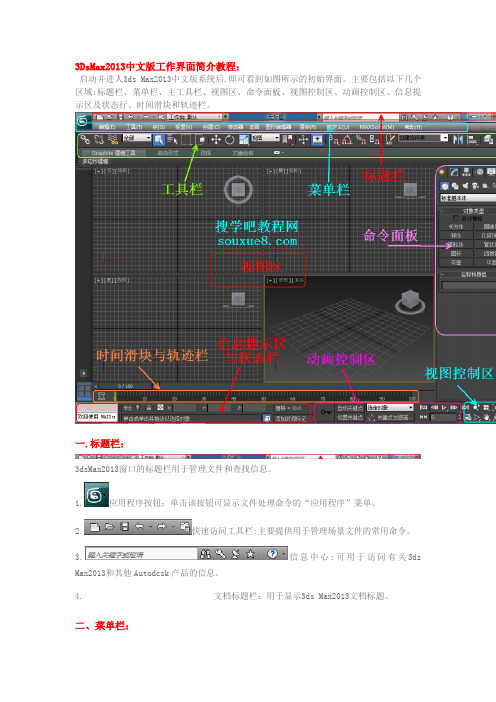The image size is (496, 702).
Task: Collapse the 对象类型 rollout
Action: tap(468, 211)
